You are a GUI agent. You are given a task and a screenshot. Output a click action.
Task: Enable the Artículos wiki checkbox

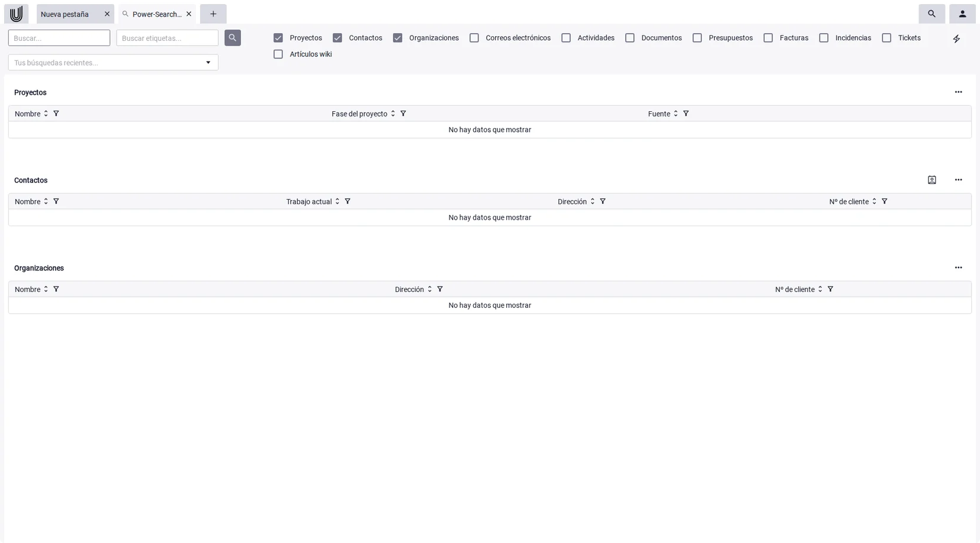click(278, 54)
